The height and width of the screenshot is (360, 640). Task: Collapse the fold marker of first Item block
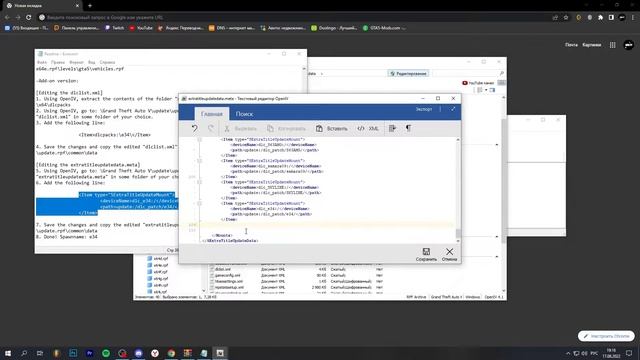(x=200, y=140)
